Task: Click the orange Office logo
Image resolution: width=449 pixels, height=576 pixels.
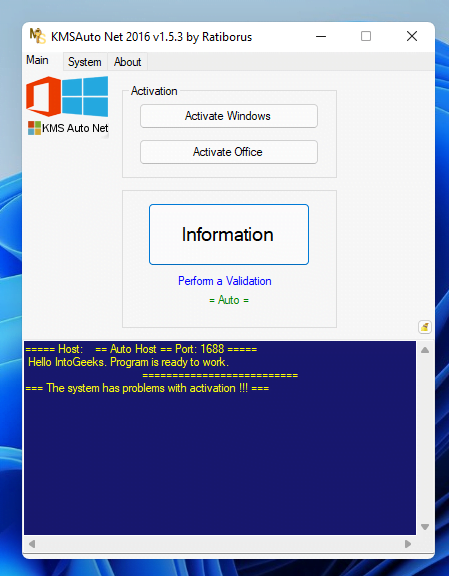Action: pyautogui.click(x=43, y=96)
